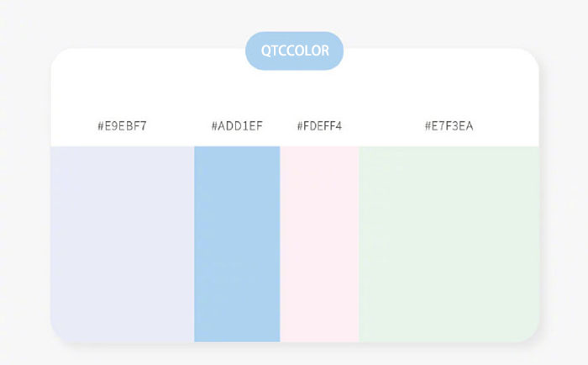Screen dimensions: 588x365
Task: Pick the rightmost color block in the palette
Action: 449,244
